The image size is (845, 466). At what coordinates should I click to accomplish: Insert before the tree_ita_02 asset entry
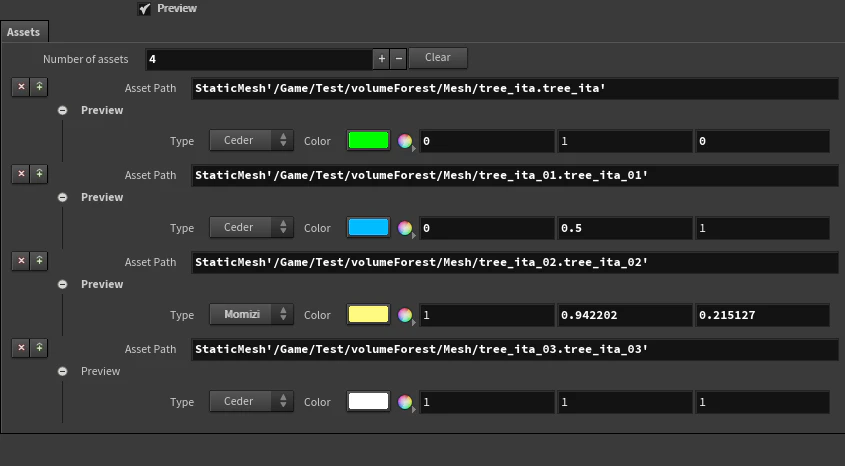pos(39,261)
